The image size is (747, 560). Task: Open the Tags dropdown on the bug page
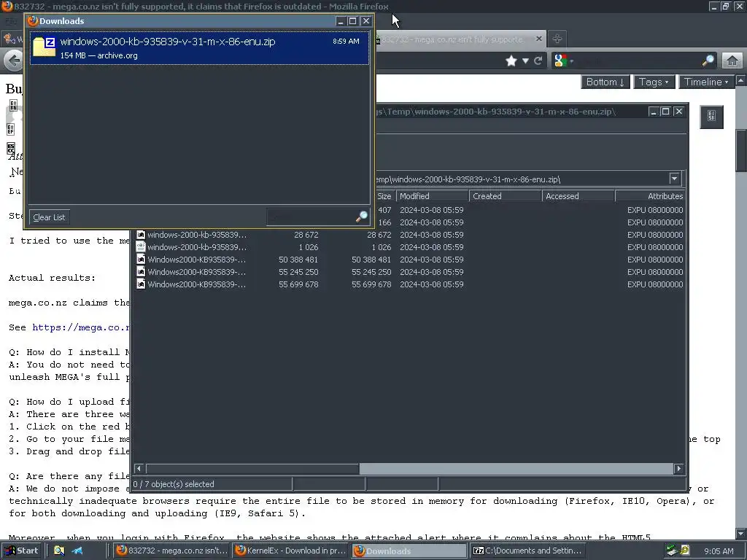(x=654, y=82)
